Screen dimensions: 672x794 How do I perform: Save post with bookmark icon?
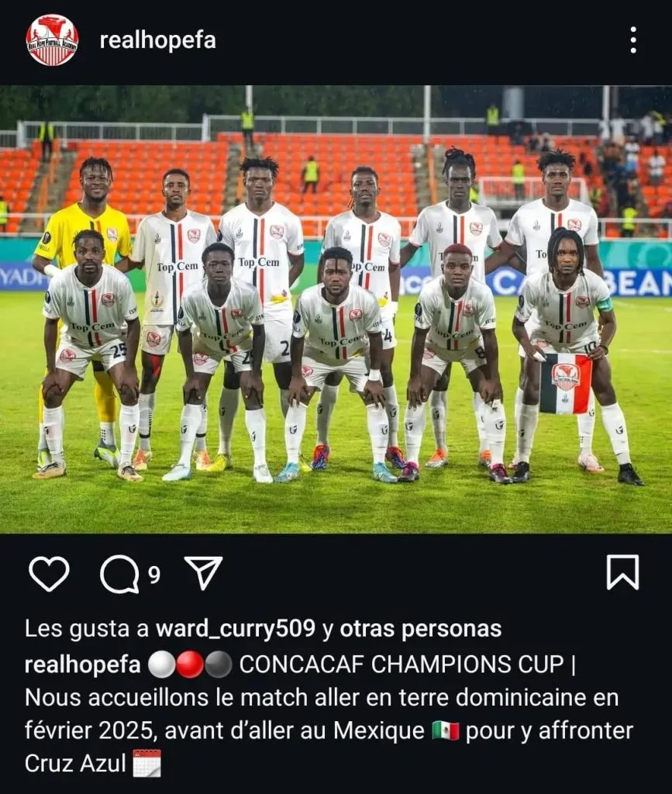coord(622,572)
